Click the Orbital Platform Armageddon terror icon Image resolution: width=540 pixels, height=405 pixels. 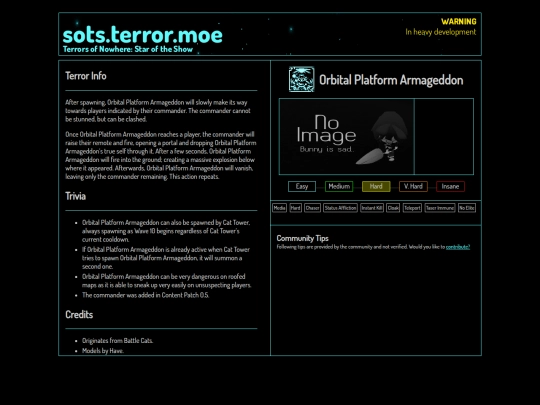pyautogui.click(x=301, y=80)
